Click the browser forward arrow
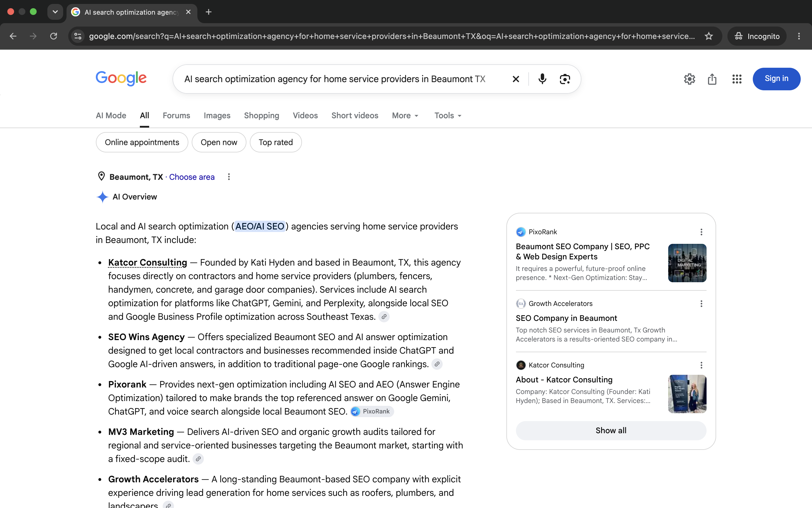 tap(33, 36)
